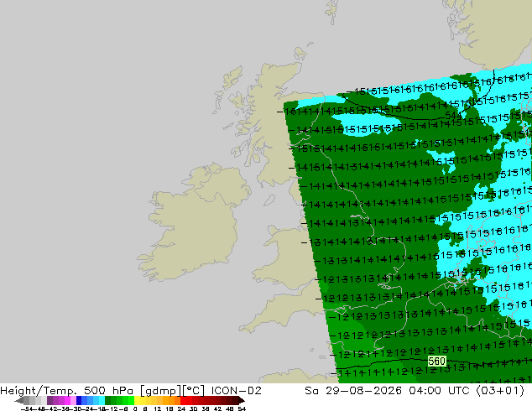532x411 pixels.
Task: Click the 04:00 UTC time label
Action: pyautogui.click(x=439, y=391)
